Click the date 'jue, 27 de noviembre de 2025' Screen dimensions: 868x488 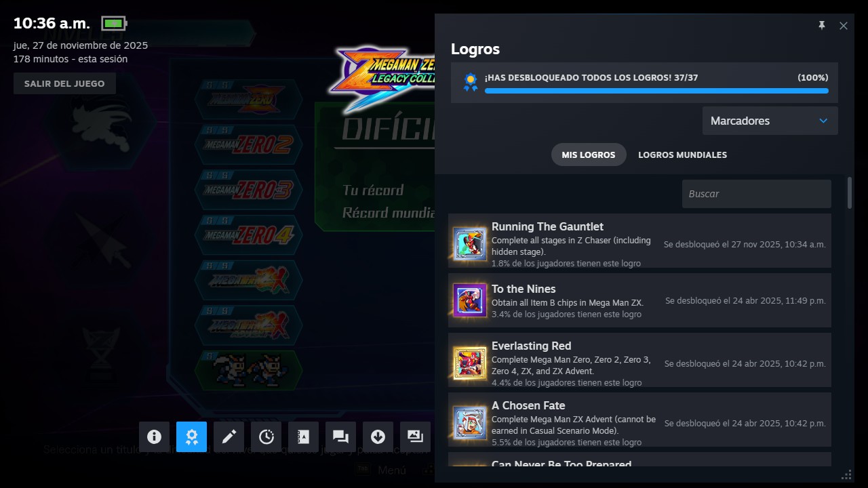click(81, 45)
